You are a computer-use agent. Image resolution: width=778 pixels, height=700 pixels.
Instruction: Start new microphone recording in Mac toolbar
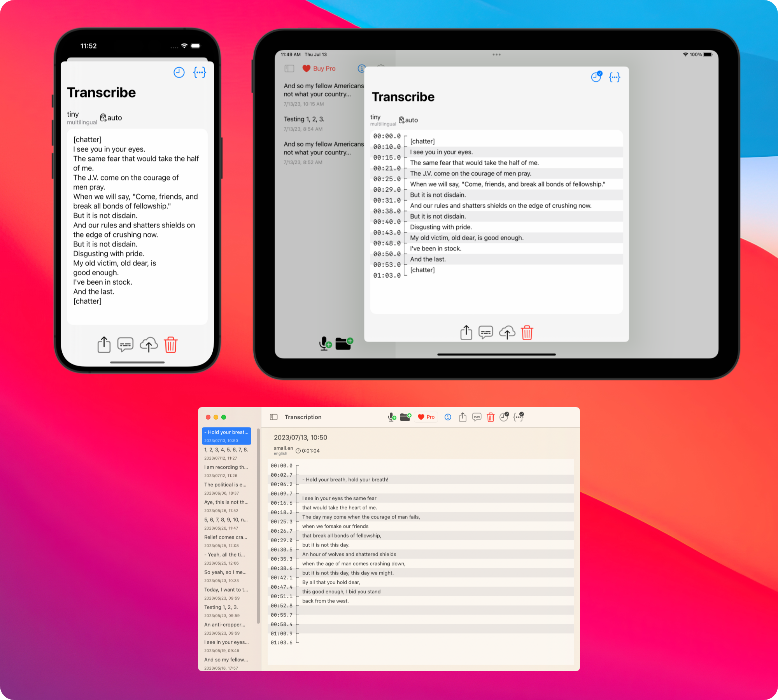point(392,417)
